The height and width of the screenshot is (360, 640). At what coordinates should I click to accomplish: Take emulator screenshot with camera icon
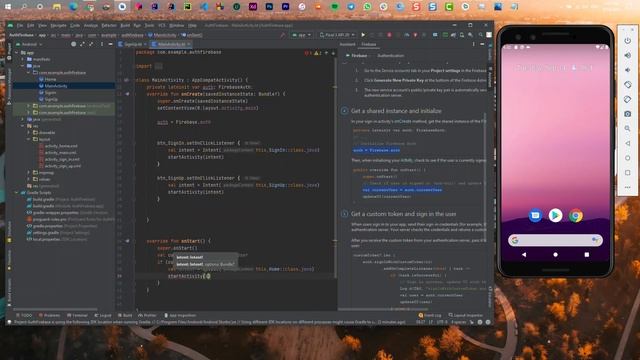[x=628, y=114]
